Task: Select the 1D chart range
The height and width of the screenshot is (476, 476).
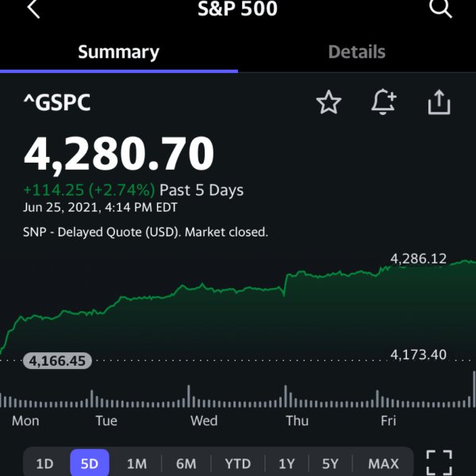Action: 44,463
